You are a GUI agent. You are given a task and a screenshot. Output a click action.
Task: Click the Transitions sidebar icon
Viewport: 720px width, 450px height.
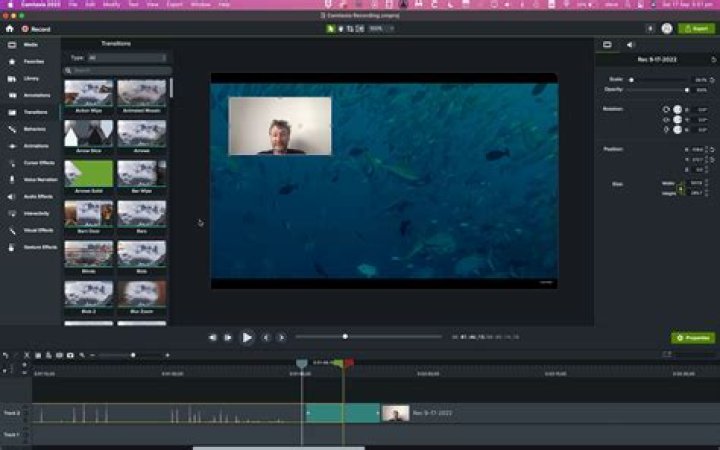(x=12, y=112)
